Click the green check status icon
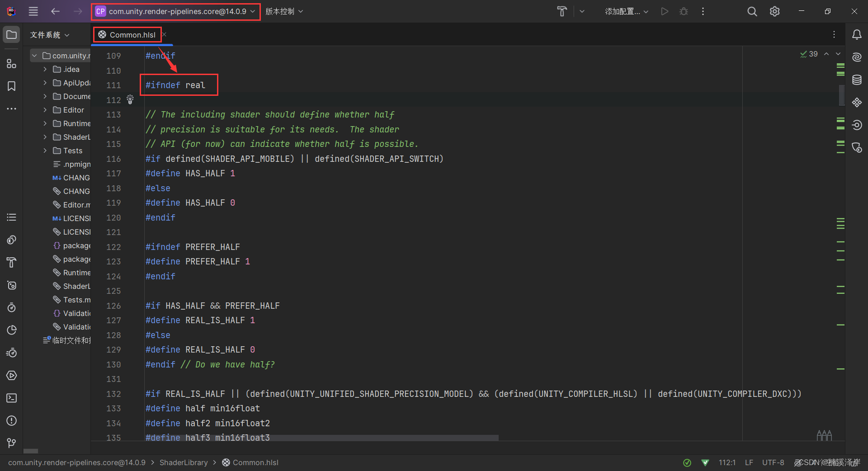 coord(687,462)
